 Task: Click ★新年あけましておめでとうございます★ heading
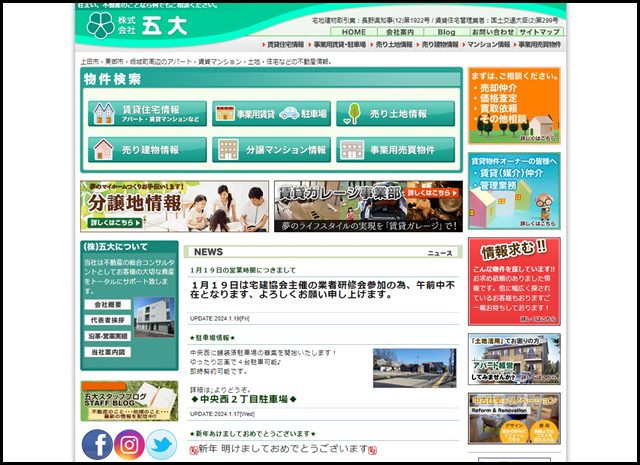(253, 434)
